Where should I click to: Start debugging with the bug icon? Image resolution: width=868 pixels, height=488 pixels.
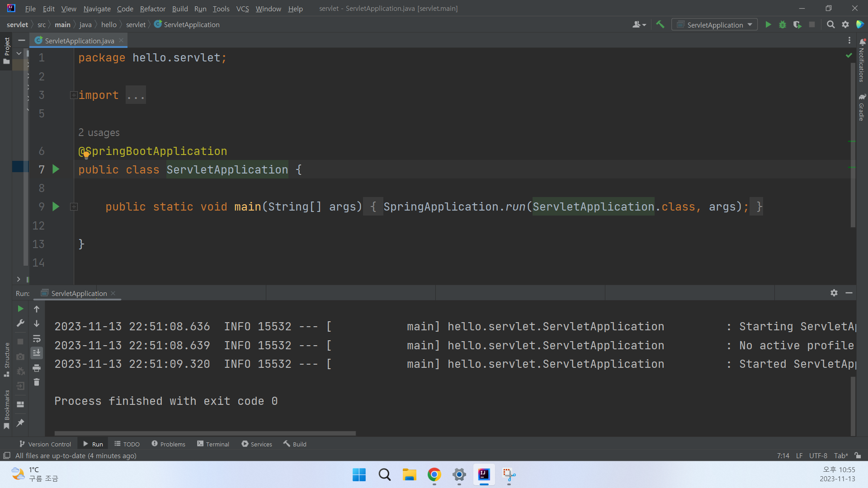(783, 25)
